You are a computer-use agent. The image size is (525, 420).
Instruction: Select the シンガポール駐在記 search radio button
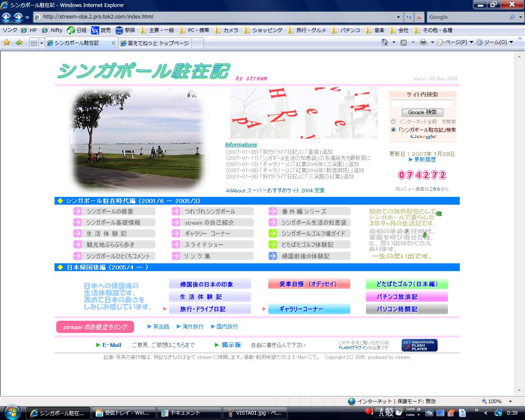point(393,130)
